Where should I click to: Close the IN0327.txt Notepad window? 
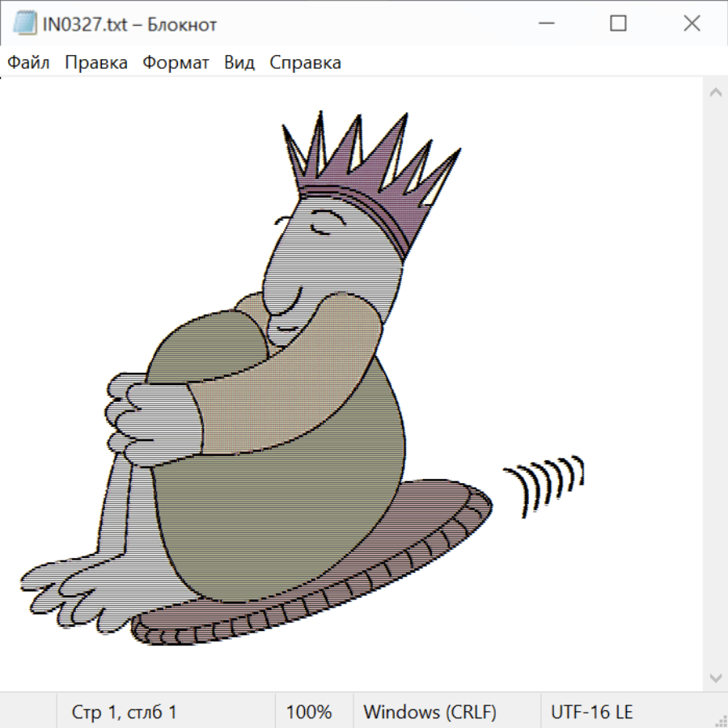click(692, 24)
